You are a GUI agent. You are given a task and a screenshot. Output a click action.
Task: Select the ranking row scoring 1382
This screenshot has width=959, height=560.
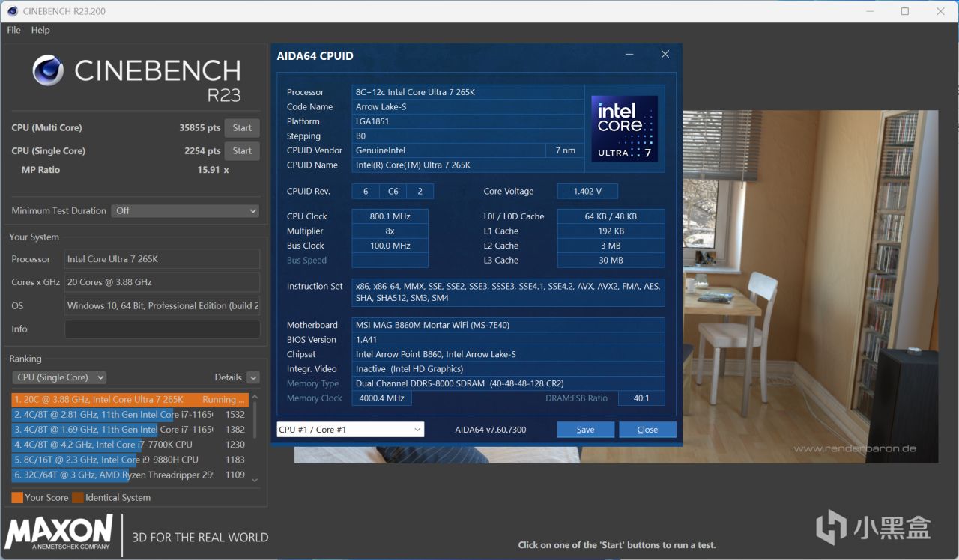[x=130, y=430]
